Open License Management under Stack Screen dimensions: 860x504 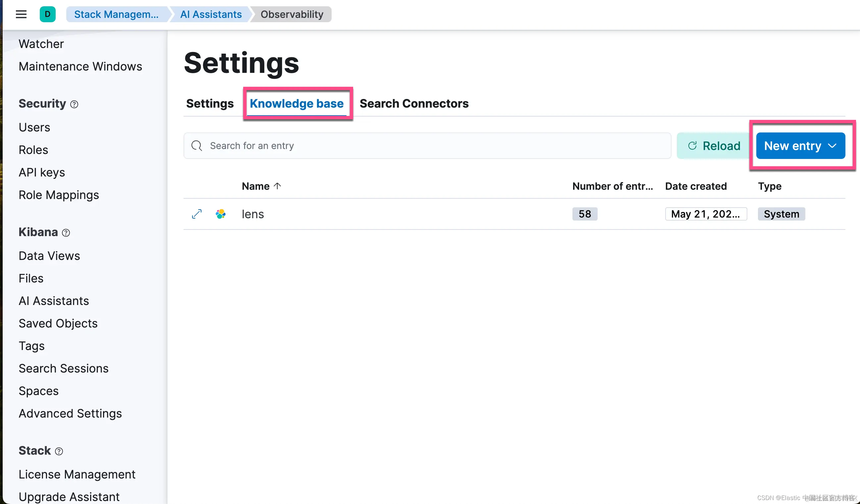(x=77, y=474)
